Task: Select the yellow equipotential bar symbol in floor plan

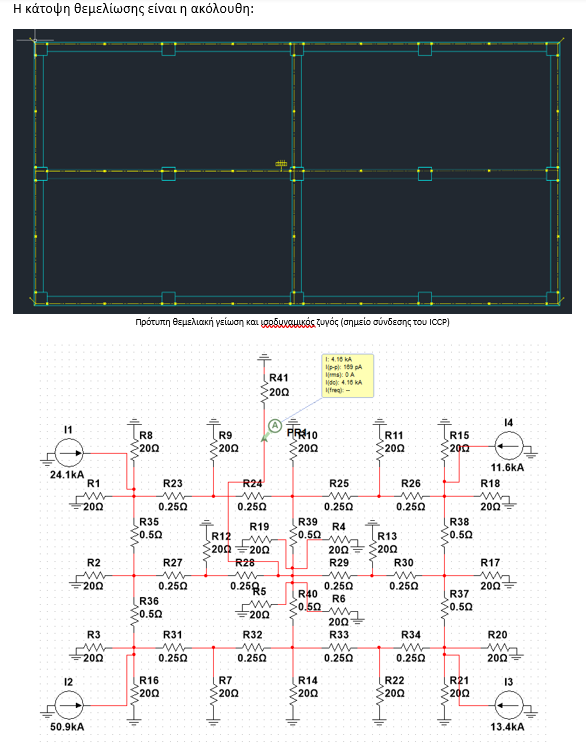Action: click(x=281, y=164)
